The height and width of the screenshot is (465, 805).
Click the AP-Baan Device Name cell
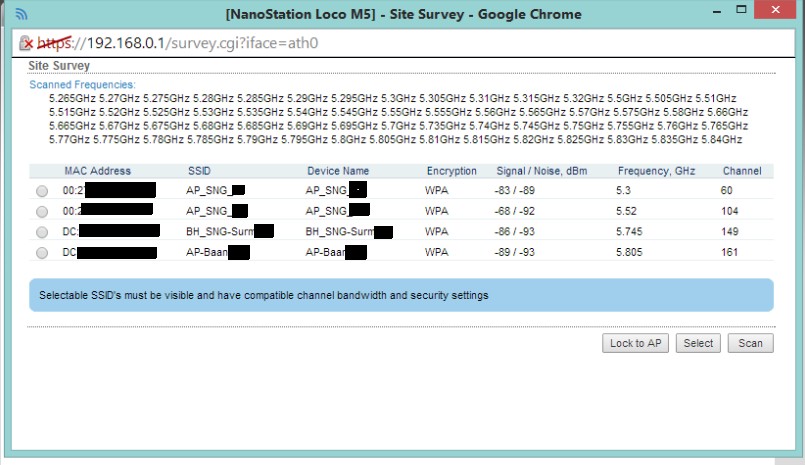point(336,252)
